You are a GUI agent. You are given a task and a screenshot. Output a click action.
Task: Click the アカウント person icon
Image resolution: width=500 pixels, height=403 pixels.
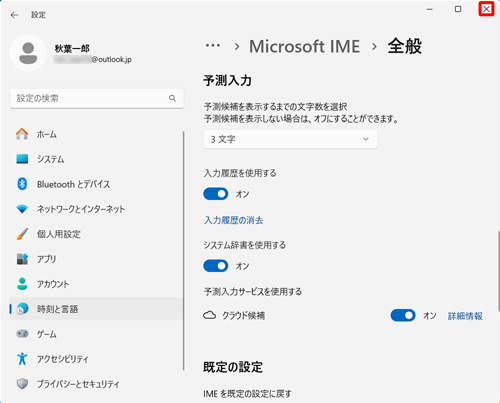(x=22, y=284)
